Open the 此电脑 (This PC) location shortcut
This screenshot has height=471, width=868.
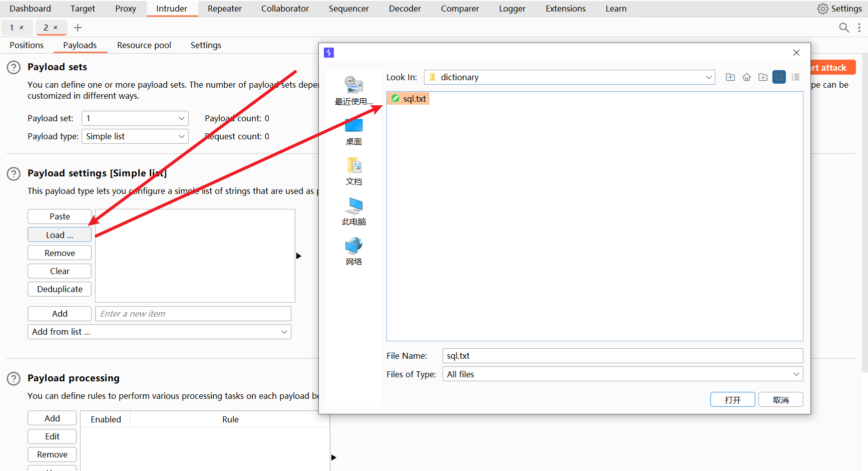(353, 211)
